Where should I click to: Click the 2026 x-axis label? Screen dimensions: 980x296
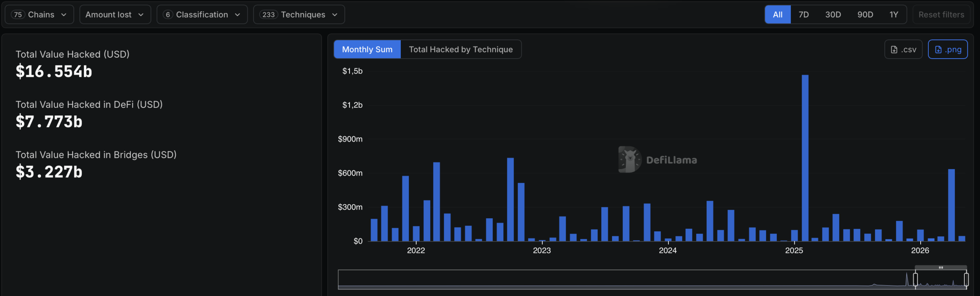(x=920, y=250)
